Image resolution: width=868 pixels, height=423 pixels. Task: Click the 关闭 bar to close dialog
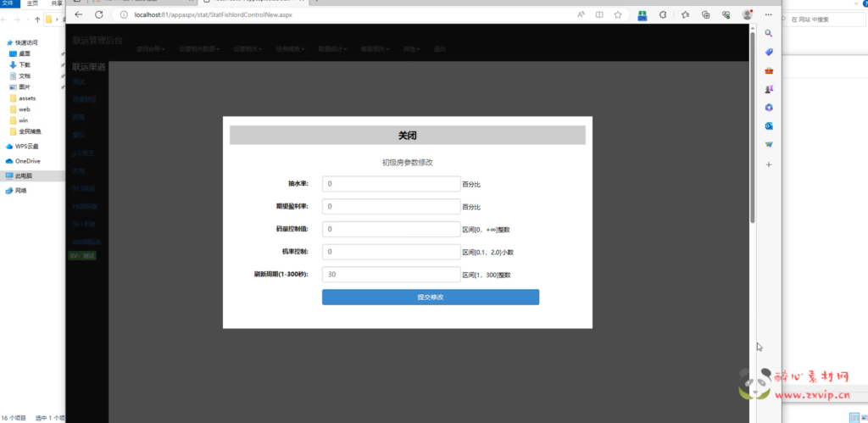pos(407,136)
